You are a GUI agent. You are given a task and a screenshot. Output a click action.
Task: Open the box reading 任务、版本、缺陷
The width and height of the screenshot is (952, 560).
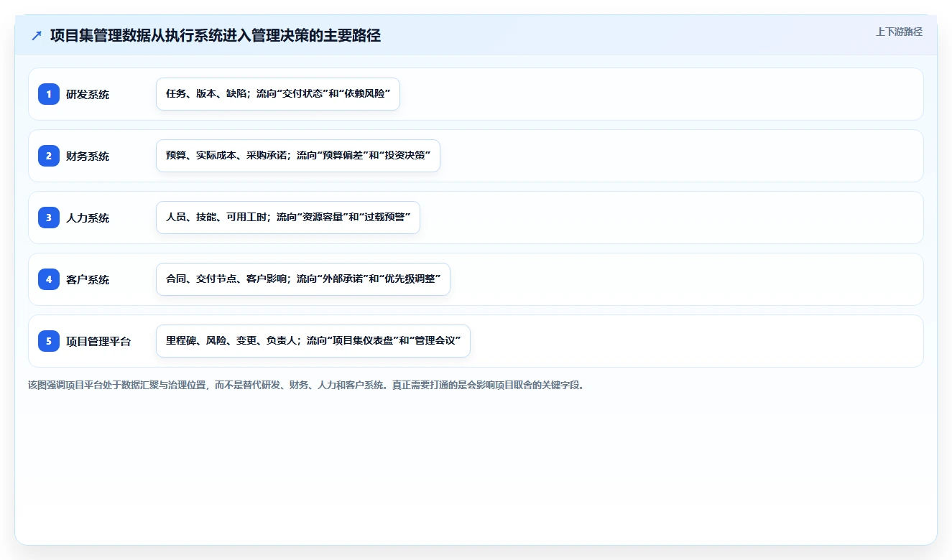(278, 94)
